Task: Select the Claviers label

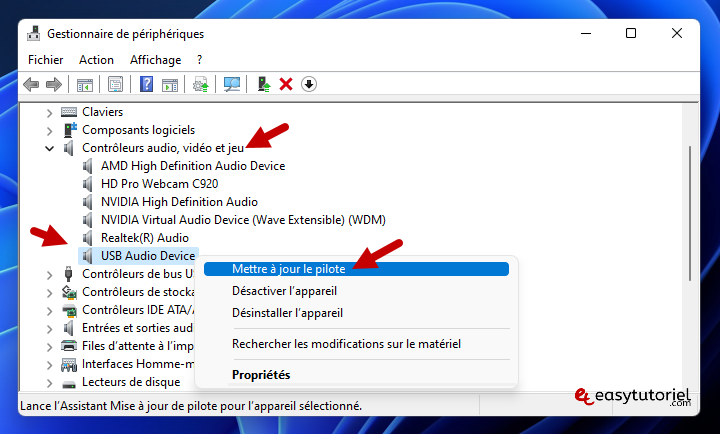Action: click(102, 112)
